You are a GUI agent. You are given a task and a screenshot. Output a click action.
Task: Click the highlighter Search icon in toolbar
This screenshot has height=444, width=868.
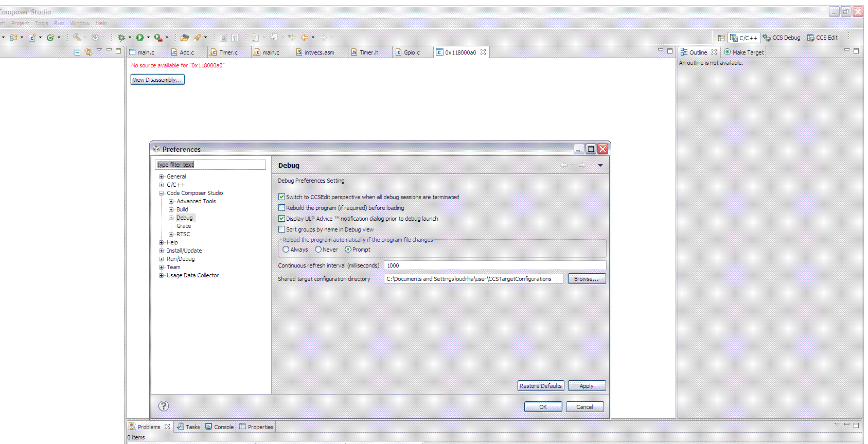(198, 38)
